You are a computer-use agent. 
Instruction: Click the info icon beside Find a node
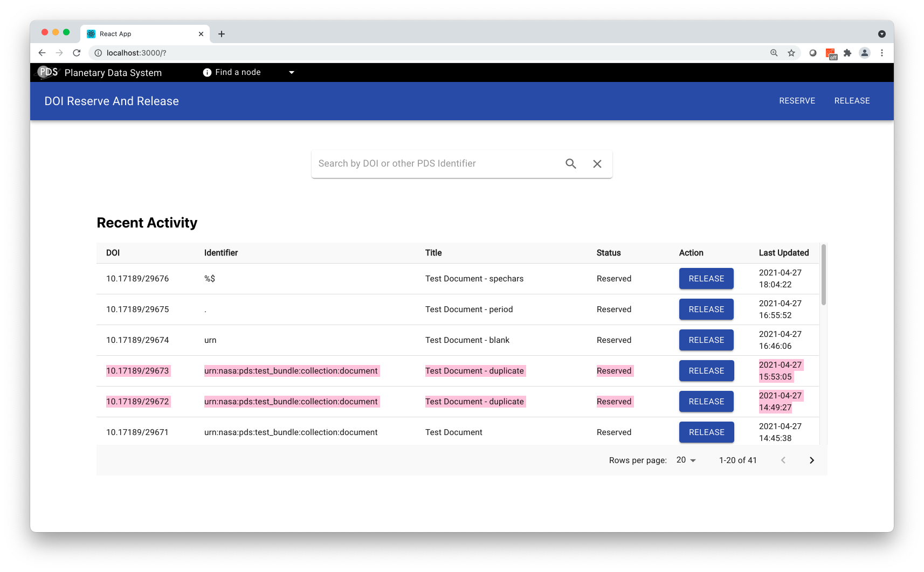tap(207, 72)
